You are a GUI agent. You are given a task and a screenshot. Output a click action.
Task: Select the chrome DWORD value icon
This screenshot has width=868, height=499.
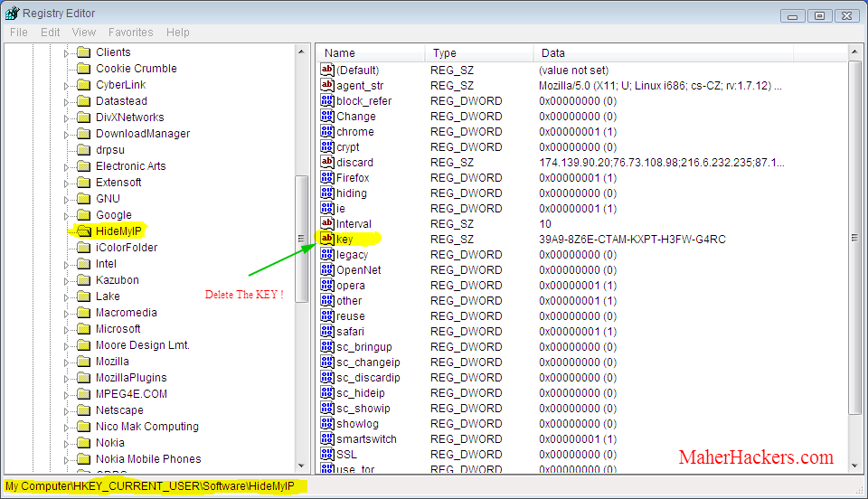pos(327,132)
